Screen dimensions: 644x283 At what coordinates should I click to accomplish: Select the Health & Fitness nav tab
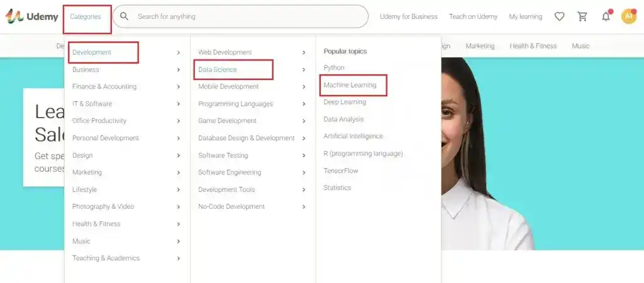(533, 46)
